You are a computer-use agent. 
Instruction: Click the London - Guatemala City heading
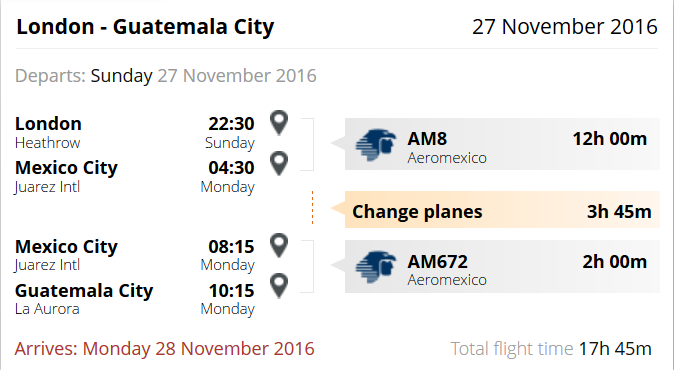pyautogui.click(x=145, y=27)
